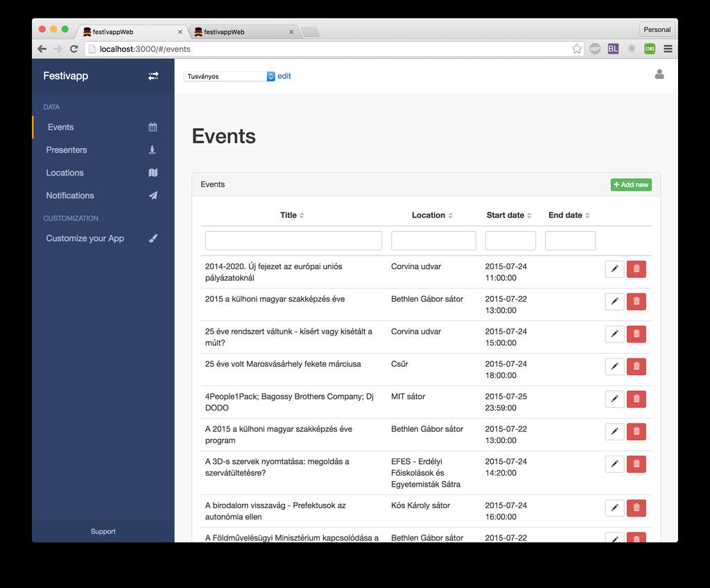The width and height of the screenshot is (710, 588).
Task: Switch to the second festivappWeb tab
Action: click(x=243, y=32)
